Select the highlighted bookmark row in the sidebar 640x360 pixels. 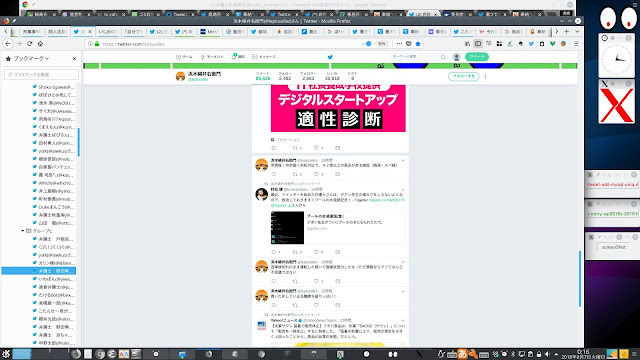(39, 271)
